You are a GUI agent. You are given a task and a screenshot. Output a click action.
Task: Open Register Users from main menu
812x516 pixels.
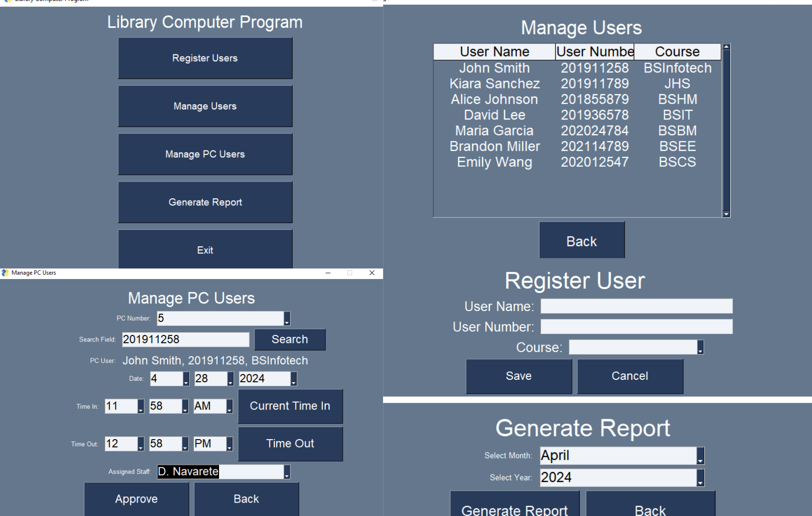(x=205, y=58)
